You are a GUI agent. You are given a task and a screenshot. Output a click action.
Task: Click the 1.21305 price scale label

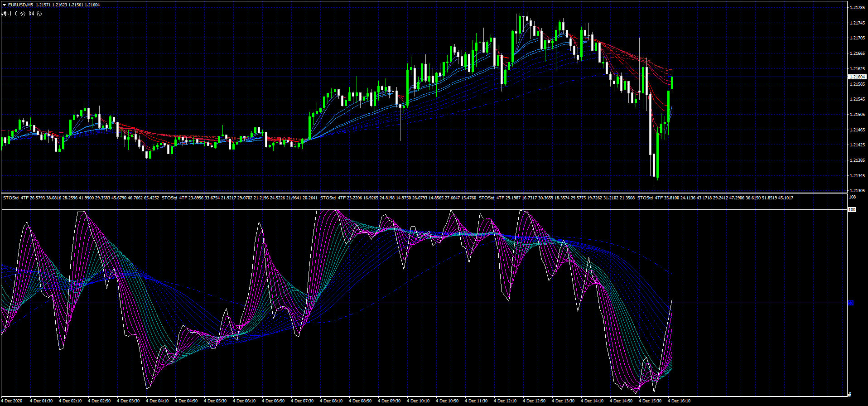[x=858, y=191]
